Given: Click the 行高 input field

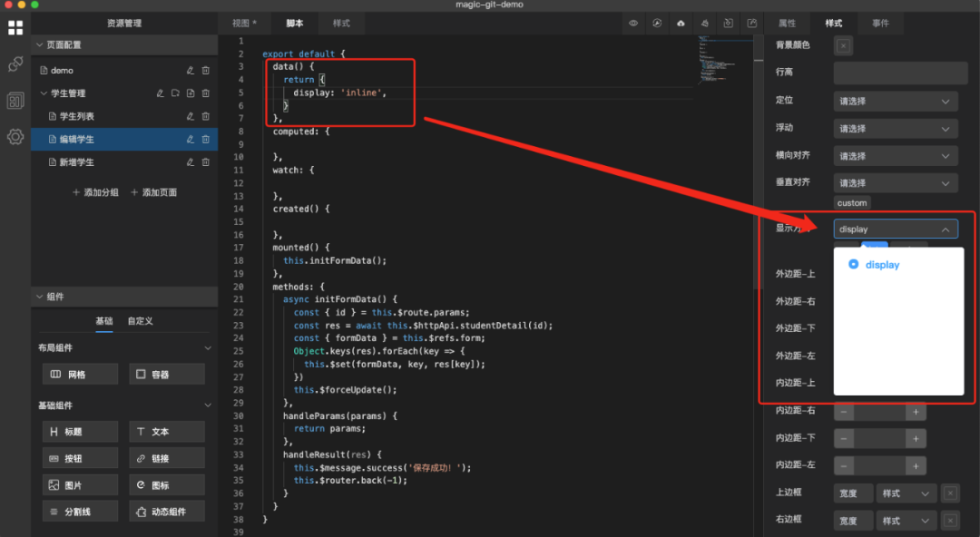Looking at the screenshot, I should click(x=901, y=73).
